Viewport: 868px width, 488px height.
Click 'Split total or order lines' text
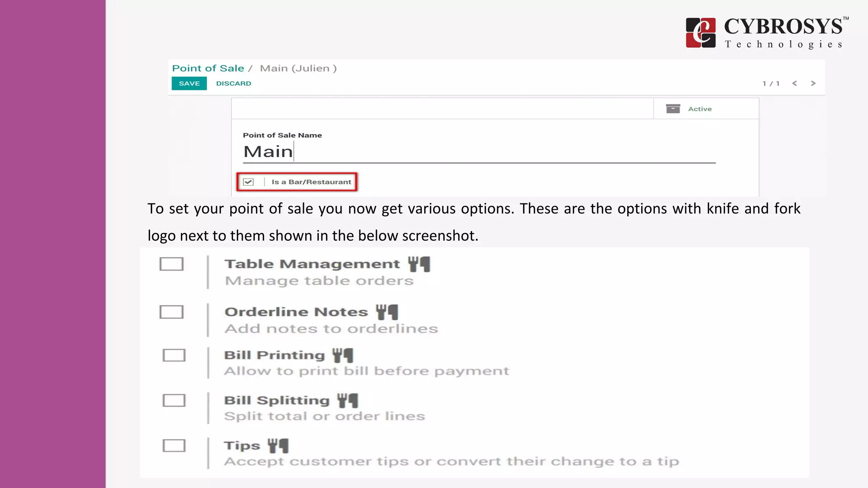325,416
